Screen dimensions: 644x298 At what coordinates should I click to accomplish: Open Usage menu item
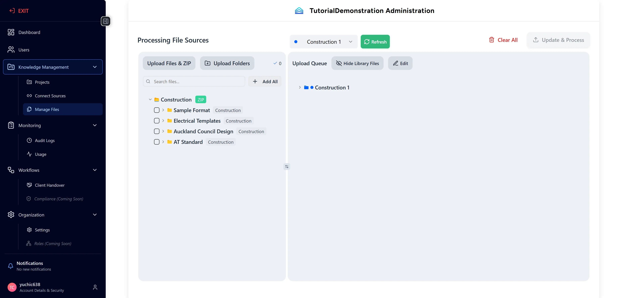[62, 154]
